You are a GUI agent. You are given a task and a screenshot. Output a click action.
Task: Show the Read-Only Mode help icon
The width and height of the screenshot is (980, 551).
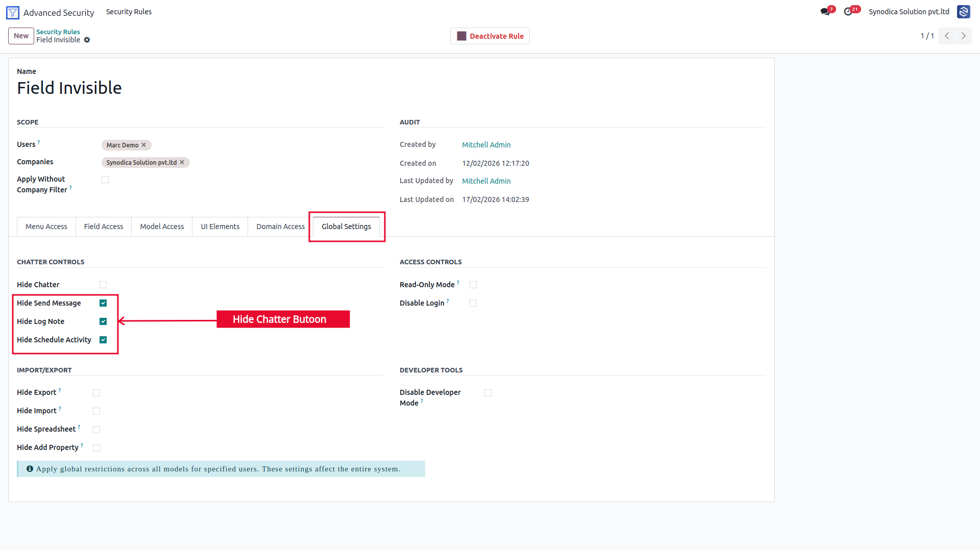(458, 283)
